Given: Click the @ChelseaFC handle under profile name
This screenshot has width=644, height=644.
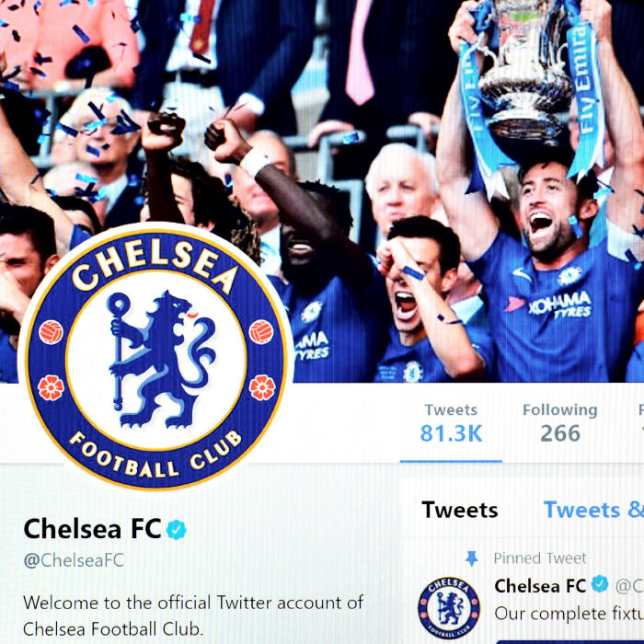Looking at the screenshot, I should (x=74, y=560).
